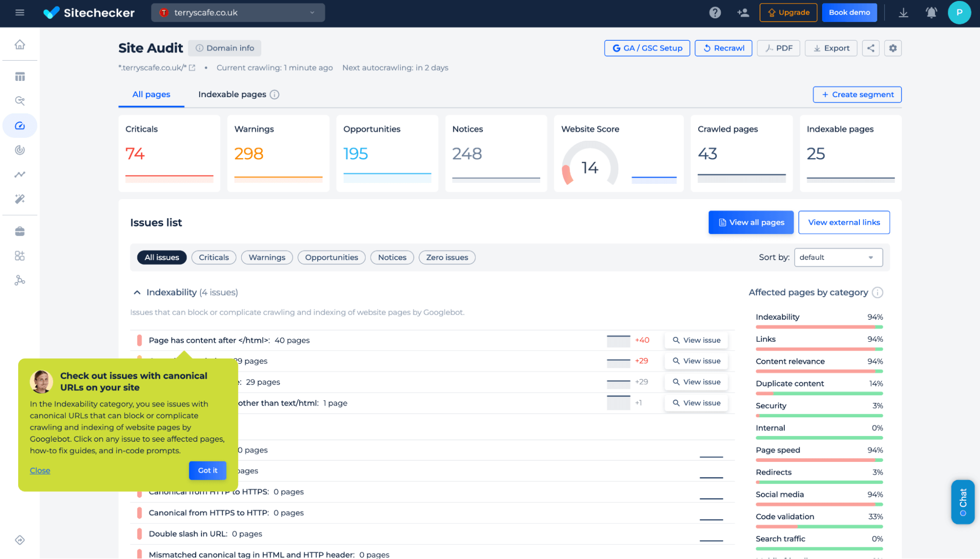Open the Sort by default dropdown
Image resolution: width=980 pixels, height=559 pixels.
pyautogui.click(x=838, y=256)
